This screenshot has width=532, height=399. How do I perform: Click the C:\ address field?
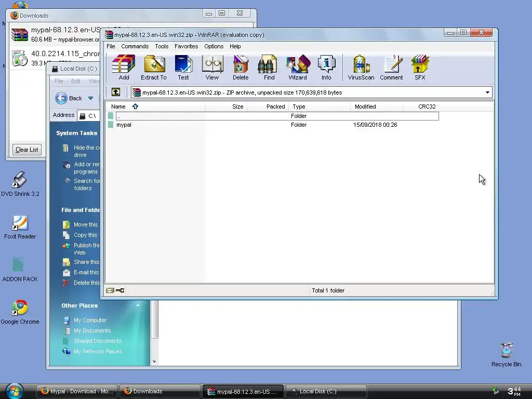pos(89,116)
